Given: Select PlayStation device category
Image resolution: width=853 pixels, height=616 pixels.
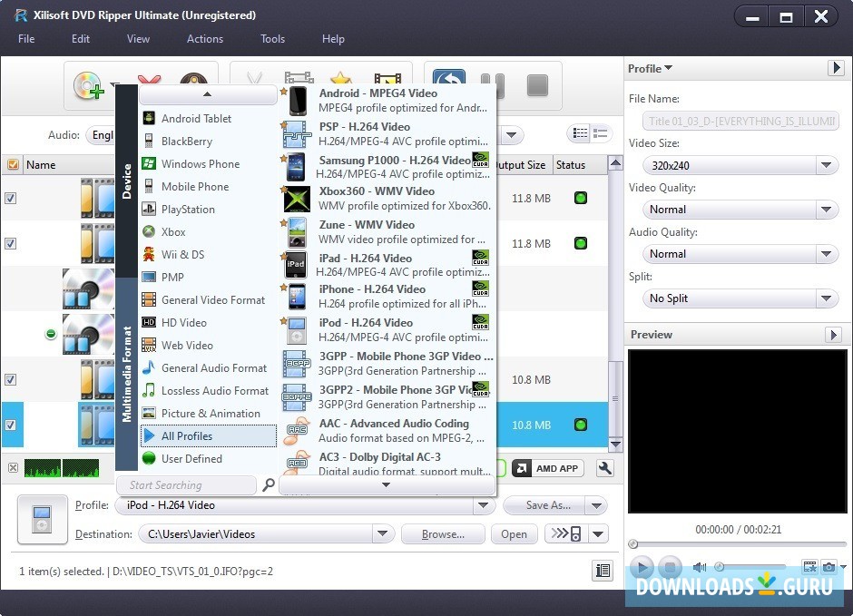Looking at the screenshot, I should pyautogui.click(x=208, y=210).
